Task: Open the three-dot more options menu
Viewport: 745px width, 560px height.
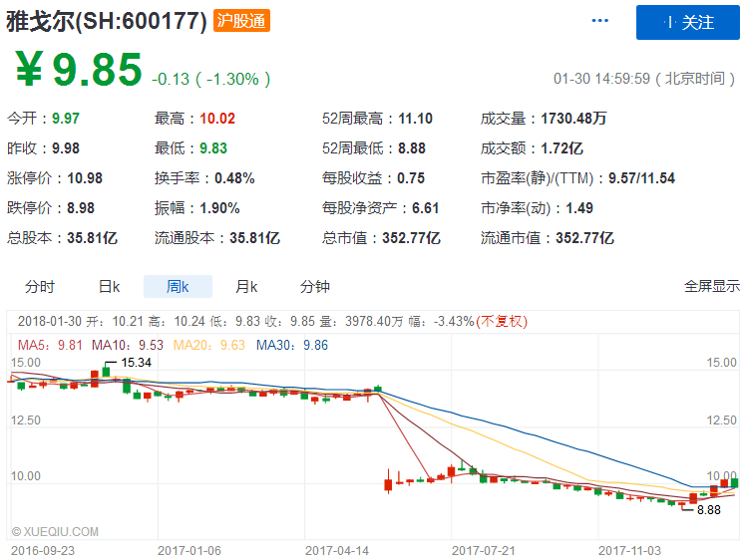Action: pyautogui.click(x=599, y=21)
